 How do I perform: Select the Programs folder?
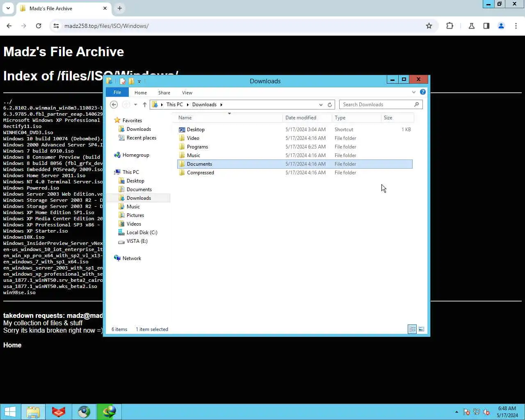(294, 147)
